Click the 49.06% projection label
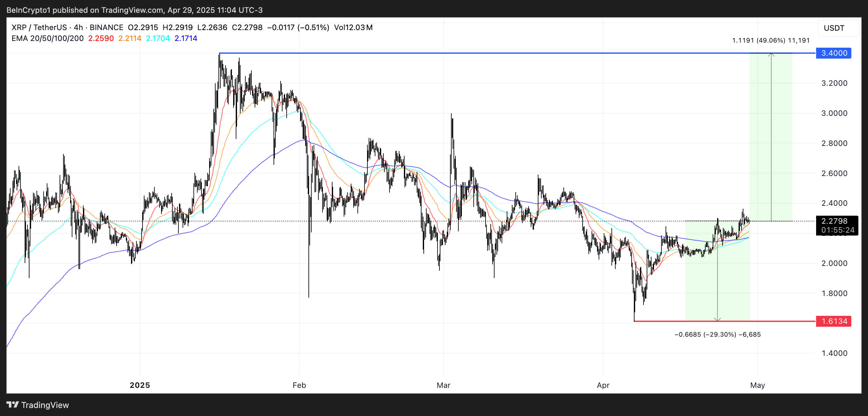 (770, 40)
